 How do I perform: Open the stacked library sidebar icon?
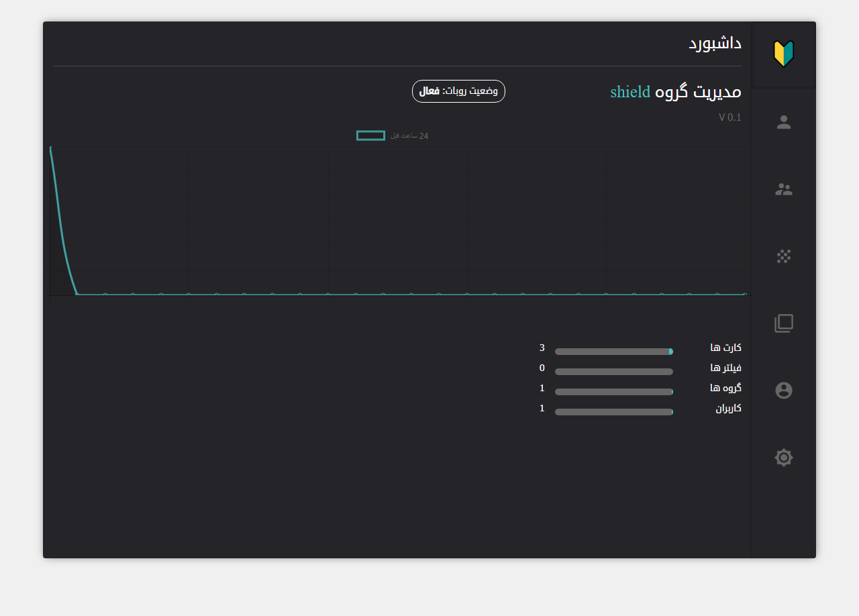click(x=784, y=323)
